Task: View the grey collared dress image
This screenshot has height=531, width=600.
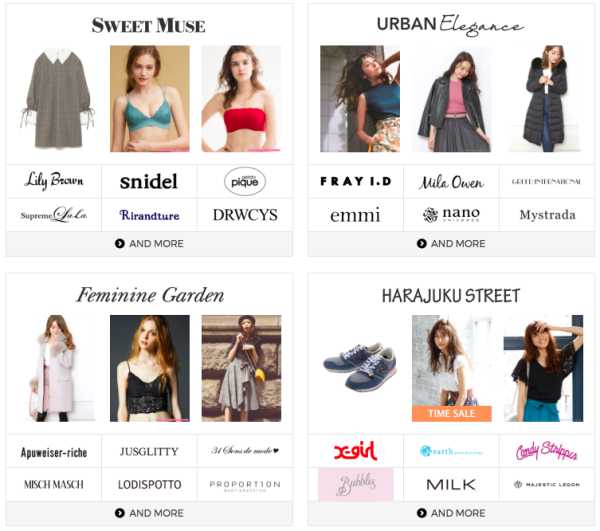Action: tap(57, 99)
